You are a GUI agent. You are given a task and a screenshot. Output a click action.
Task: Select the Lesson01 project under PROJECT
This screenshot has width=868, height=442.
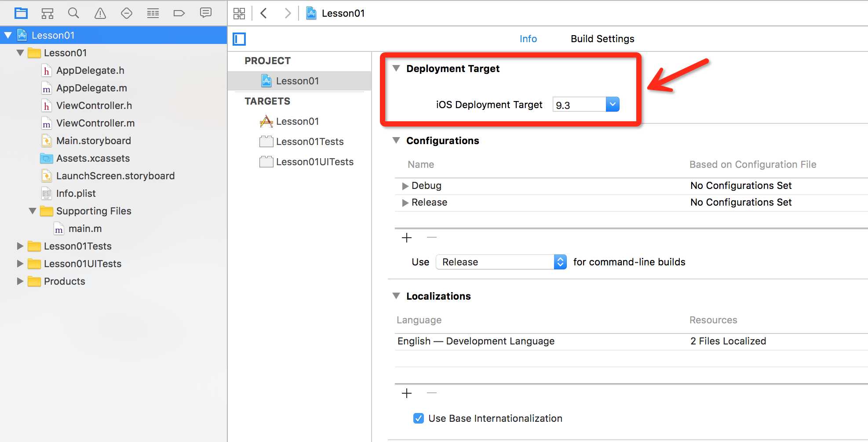[299, 81]
